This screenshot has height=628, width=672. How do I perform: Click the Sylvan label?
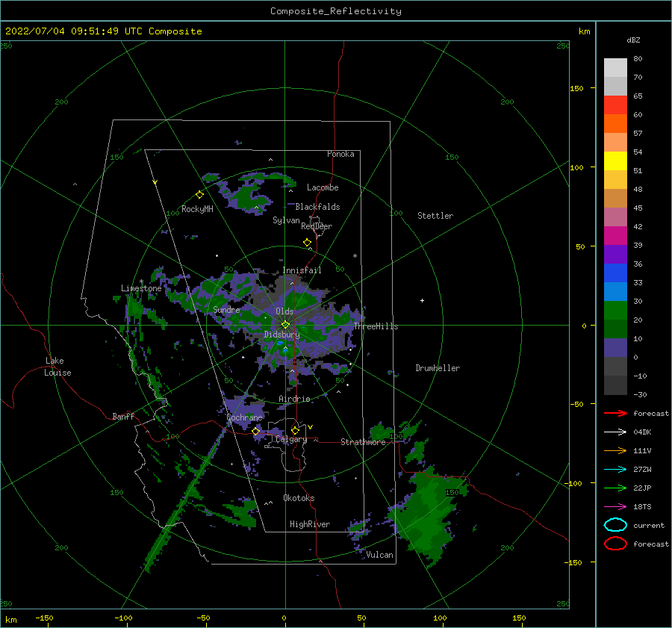(x=286, y=220)
